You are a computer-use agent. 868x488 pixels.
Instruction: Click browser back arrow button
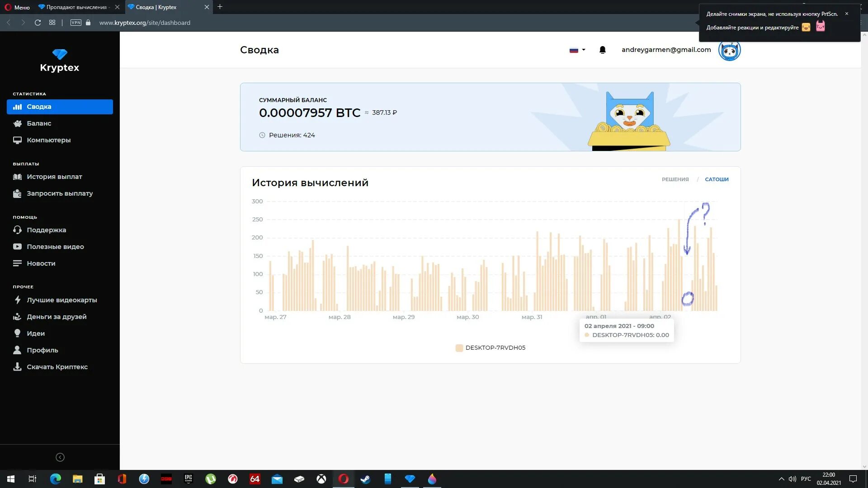(x=9, y=23)
